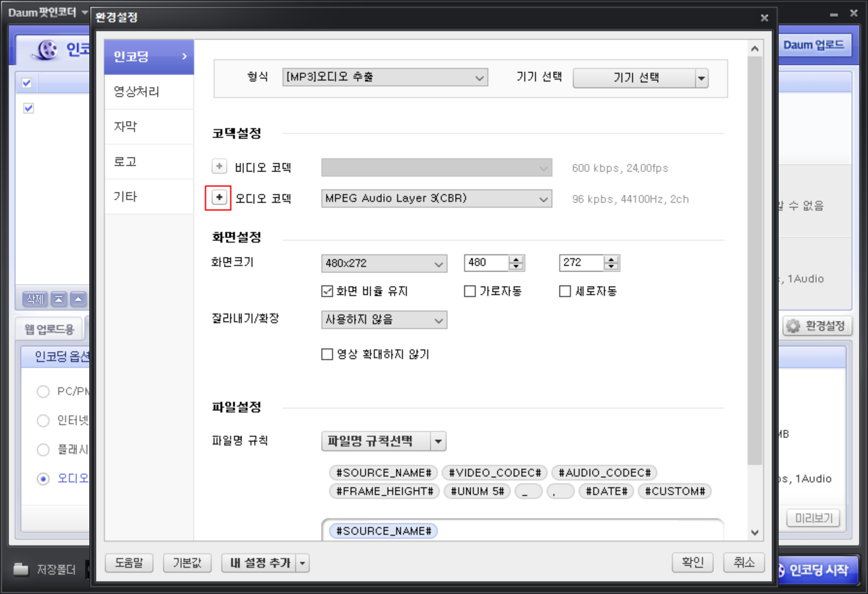Increase the height value with up stepper
868x594 pixels.
coord(612,259)
